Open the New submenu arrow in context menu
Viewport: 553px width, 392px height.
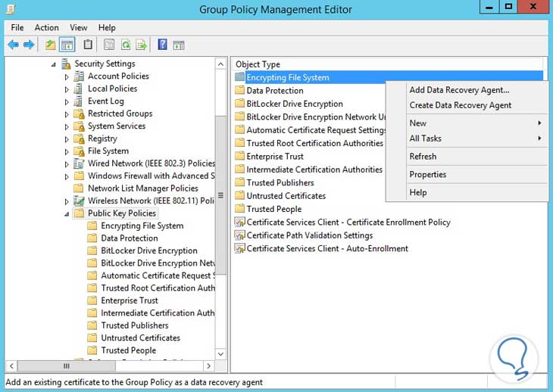click(x=539, y=123)
